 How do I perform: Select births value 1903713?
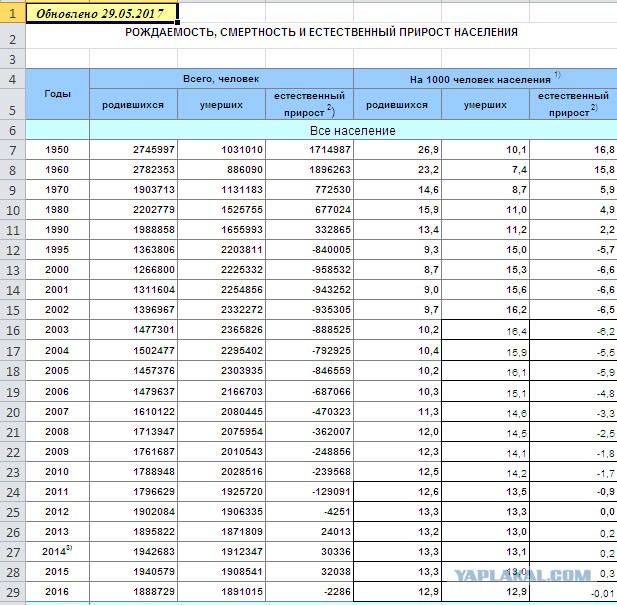tap(133, 190)
